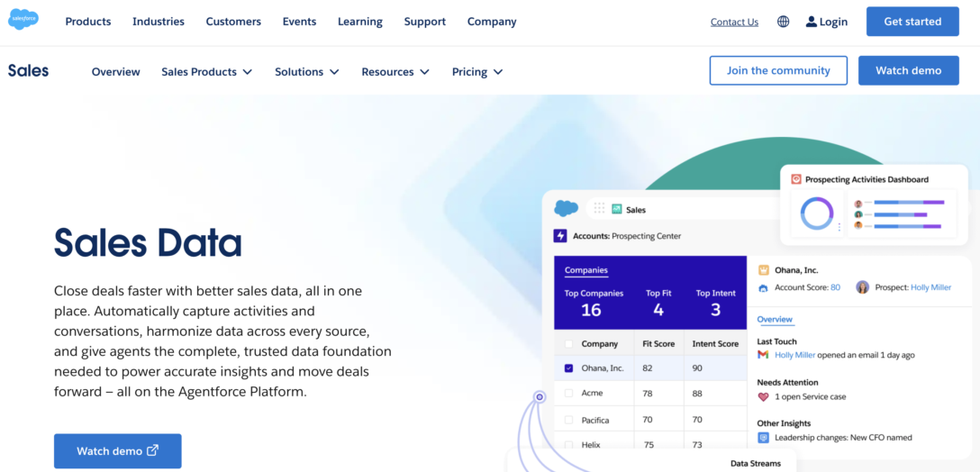Viewport: 980px width, 472px height.
Task: Click Holly Miller link under Last Touch
Action: click(795, 355)
